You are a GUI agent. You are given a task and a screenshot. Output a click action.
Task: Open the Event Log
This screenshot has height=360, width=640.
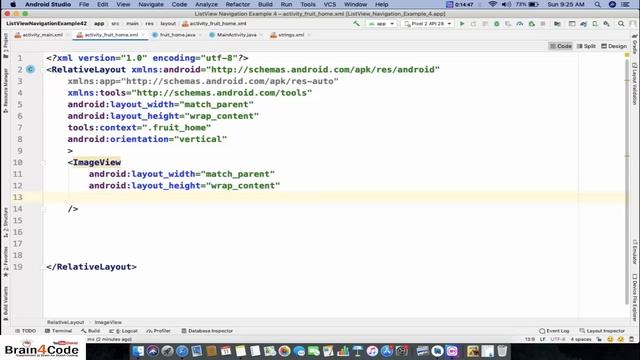click(x=554, y=331)
